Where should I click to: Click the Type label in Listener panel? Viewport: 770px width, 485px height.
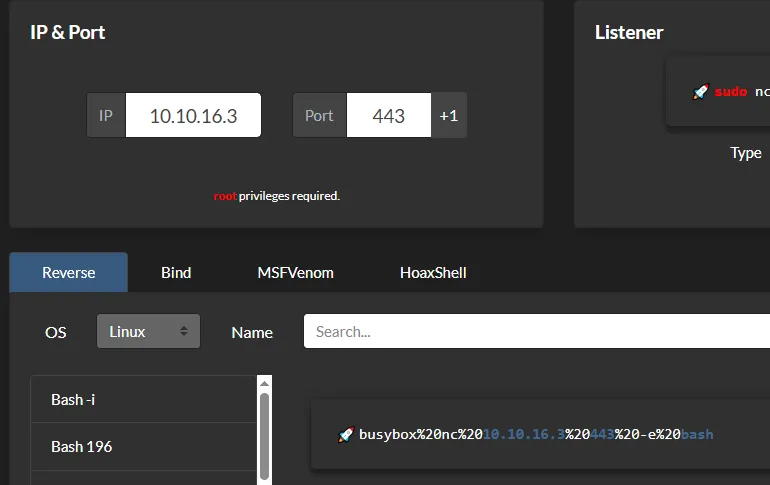tap(746, 153)
